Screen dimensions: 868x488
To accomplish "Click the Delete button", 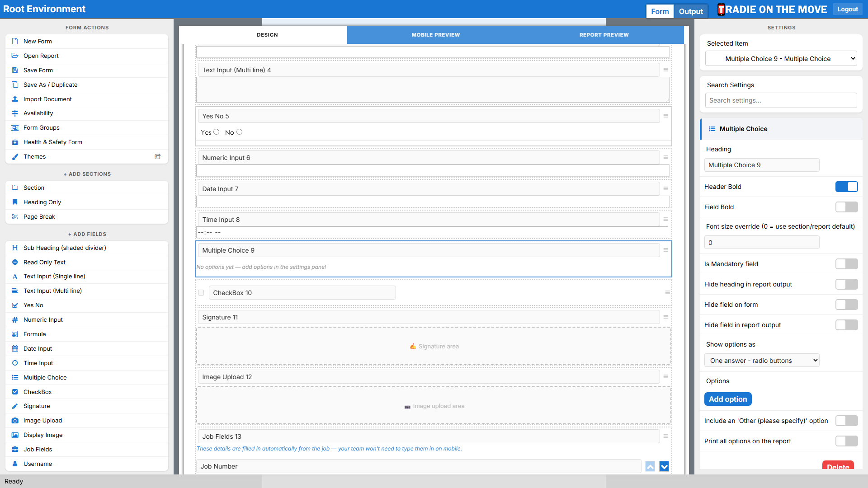I will pos(838,465).
